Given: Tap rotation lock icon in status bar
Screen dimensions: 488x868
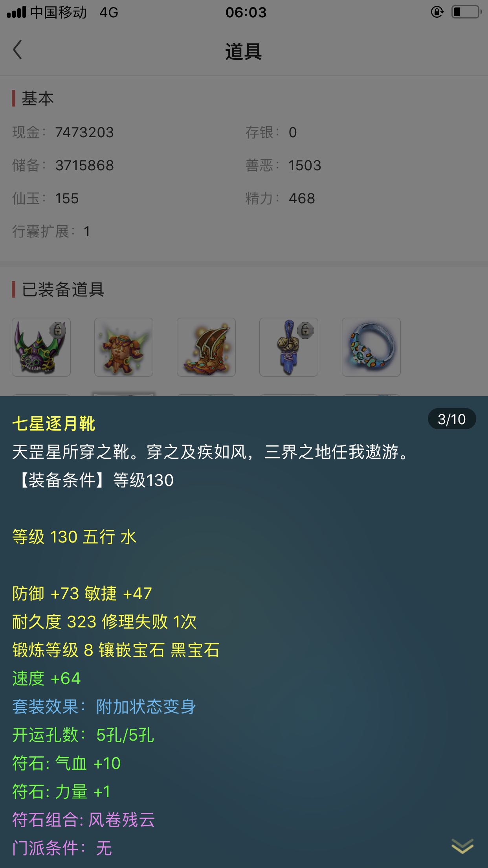Looking at the screenshot, I should [437, 12].
